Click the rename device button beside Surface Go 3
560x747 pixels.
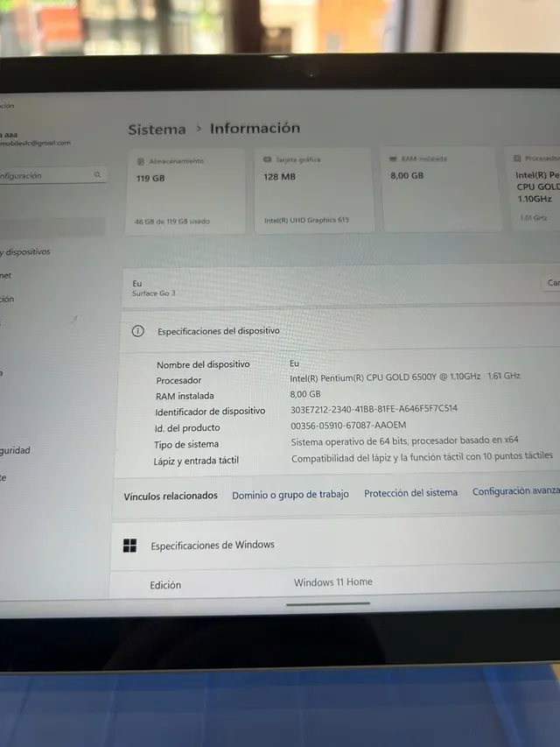click(x=551, y=283)
